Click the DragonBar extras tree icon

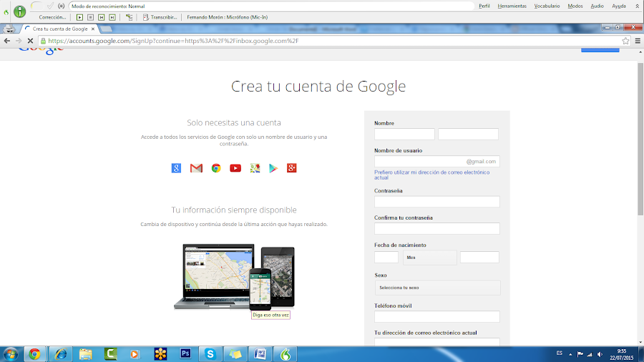click(129, 17)
